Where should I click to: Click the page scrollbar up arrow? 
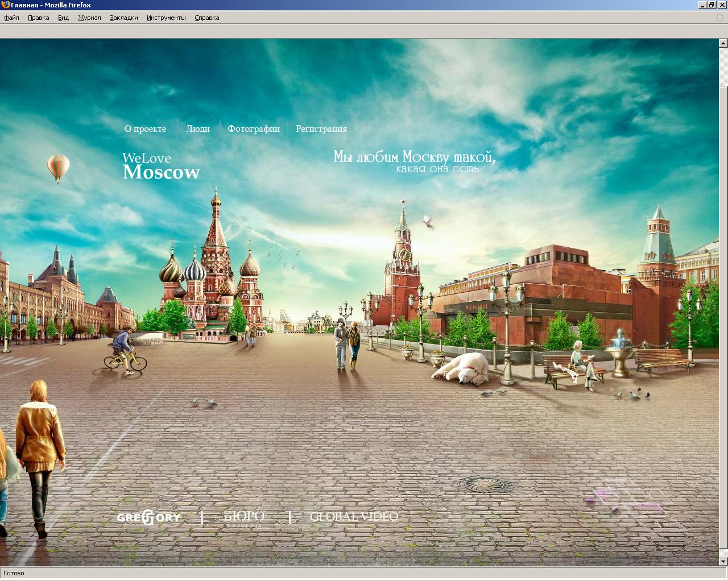pyautogui.click(x=723, y=43)
